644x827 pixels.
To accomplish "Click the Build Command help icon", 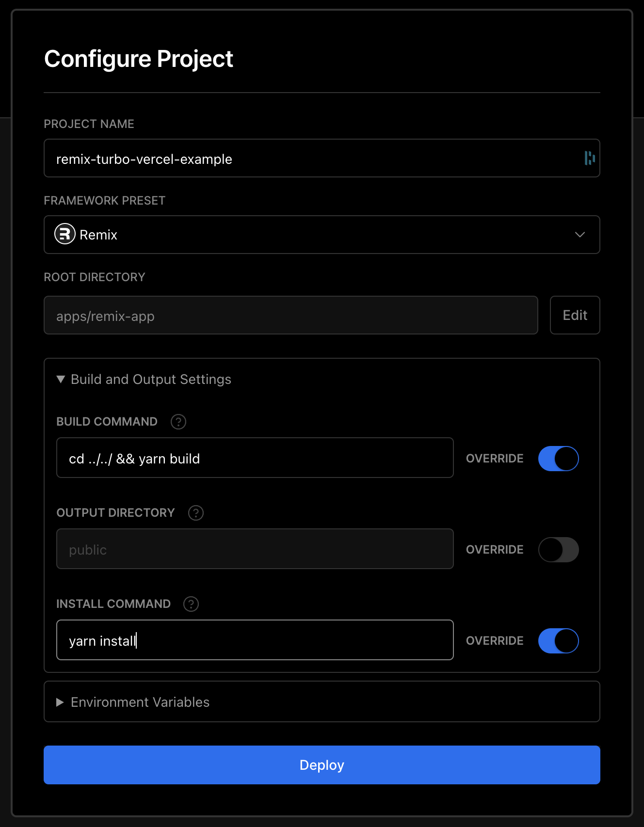I will point(178,422).
